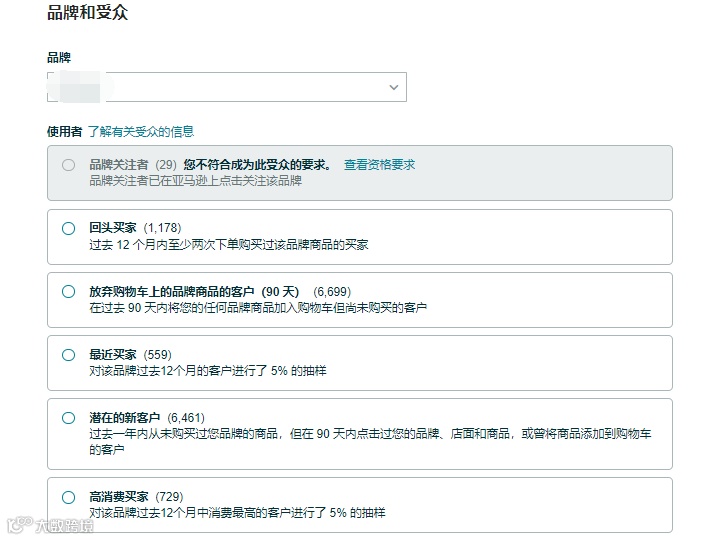Viewport: 711px width, 540px height.
Task: Click the 高消费买家 (729) title
Action: point(136,497)
